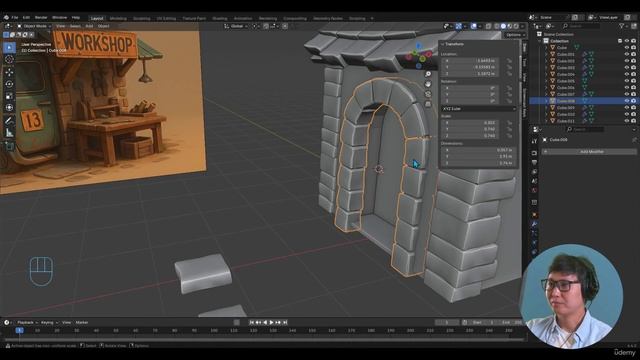This screenshot has height=360, width=640.
Task: Open the Add menu in viewport header
Action: tap(89, 26)
